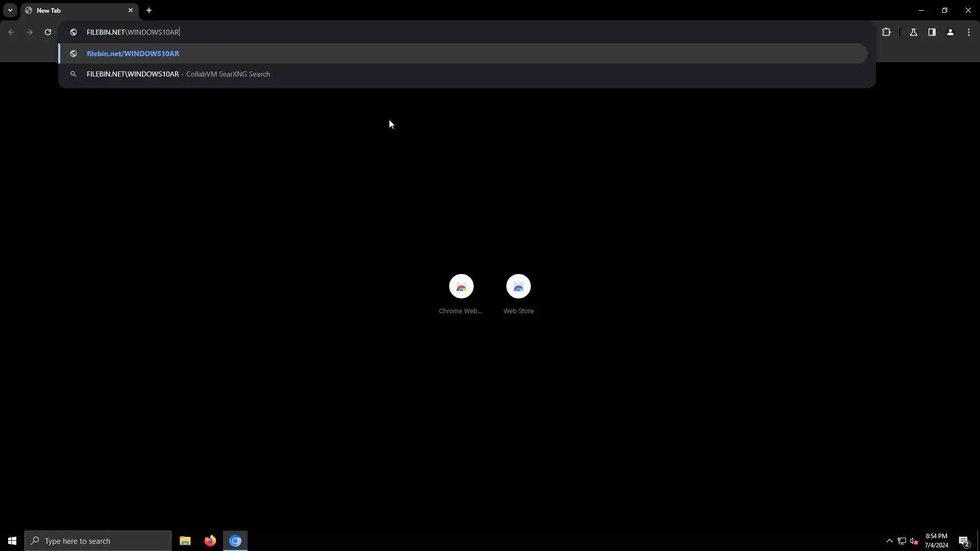Expand the tab search dropdown arrow

click(10, 10)
